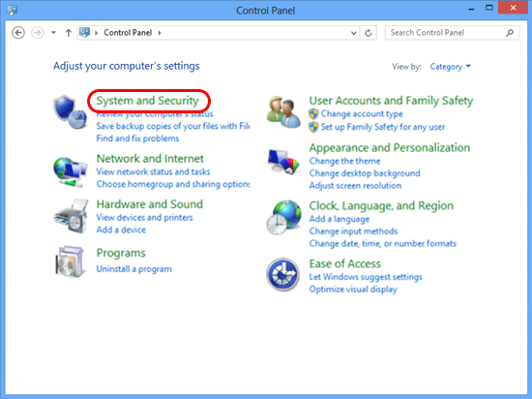Click View devices and printers

(x=144, y=217)
